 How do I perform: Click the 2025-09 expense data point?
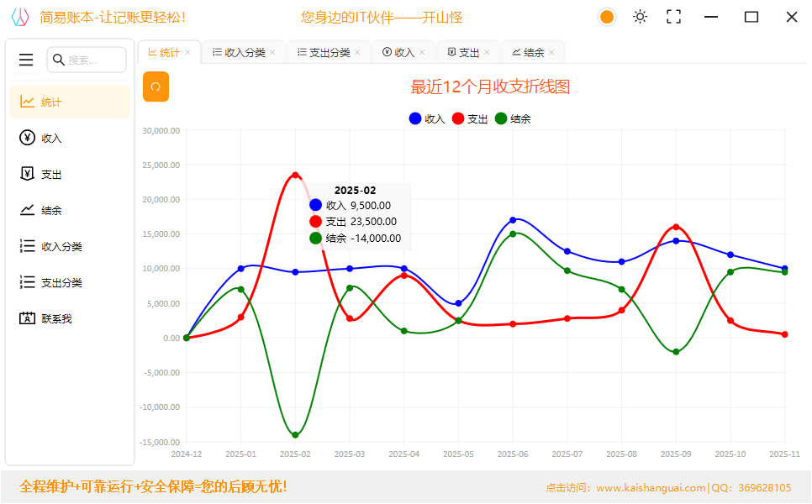click(x=676, y=227)
